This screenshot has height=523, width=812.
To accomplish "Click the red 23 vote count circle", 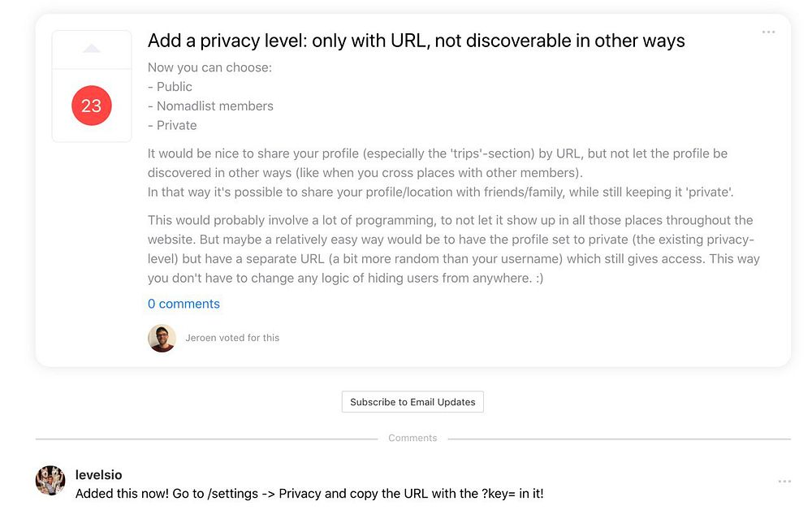I will [92, 106].
